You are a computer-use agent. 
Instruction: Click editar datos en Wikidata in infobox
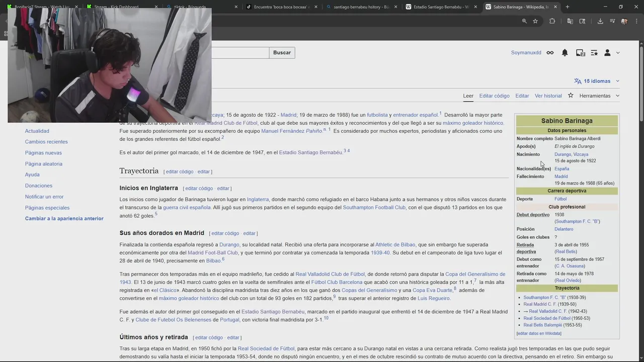pyautogui.click(x=539, y=333)
